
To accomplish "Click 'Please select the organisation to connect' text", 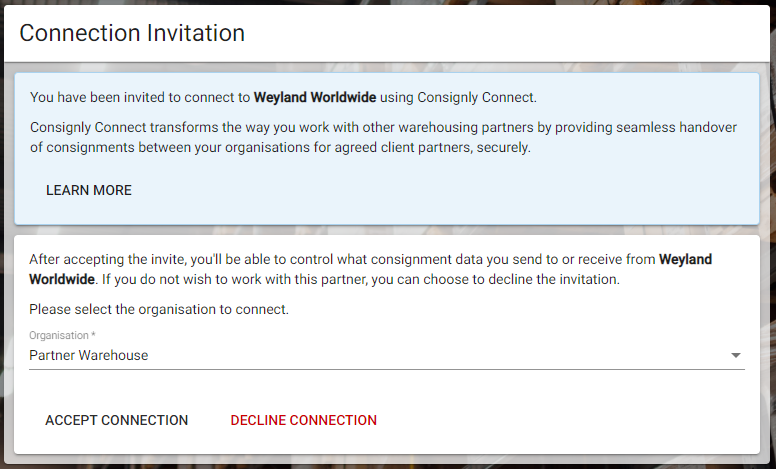I will [x=159, y=310].
